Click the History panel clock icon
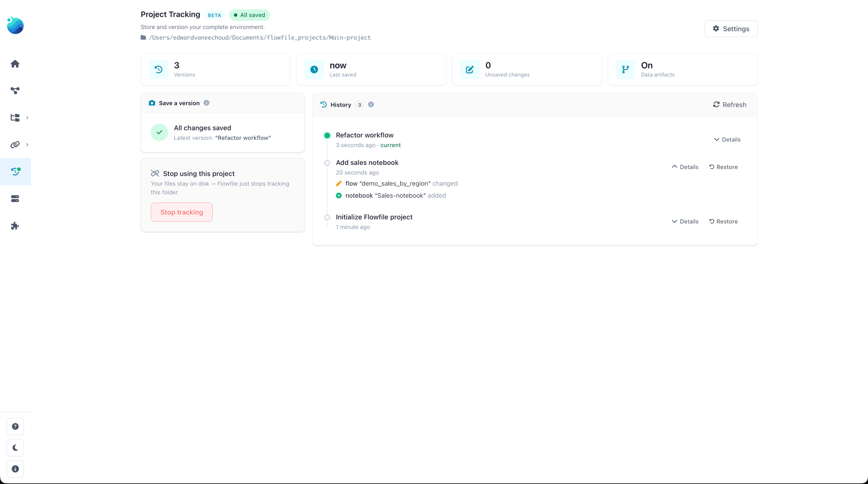Screen dimensions: 868x484 pyautogui.click(x=324, y=105)
